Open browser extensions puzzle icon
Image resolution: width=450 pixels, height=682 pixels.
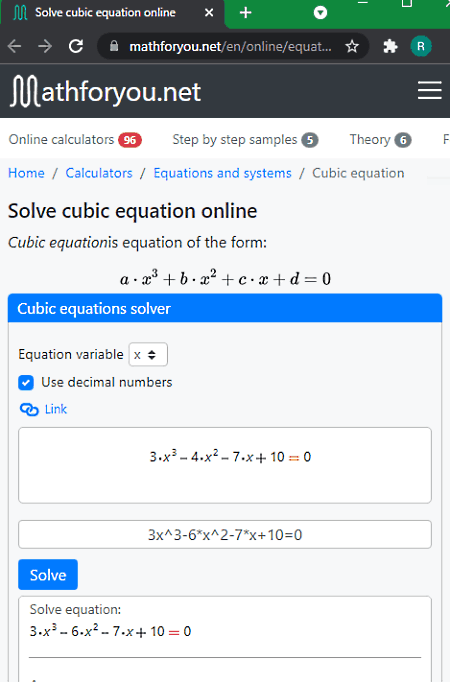(390, 46)
